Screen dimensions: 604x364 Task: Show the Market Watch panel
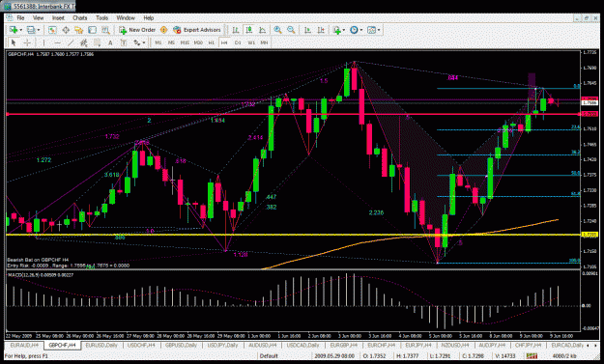[52, 30]
